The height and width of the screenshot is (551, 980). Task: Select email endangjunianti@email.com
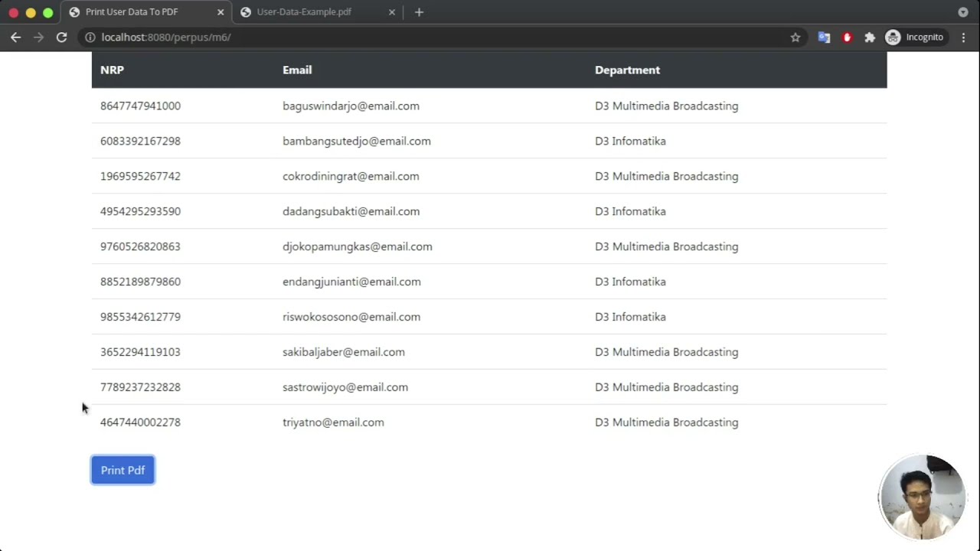point(351,282)
